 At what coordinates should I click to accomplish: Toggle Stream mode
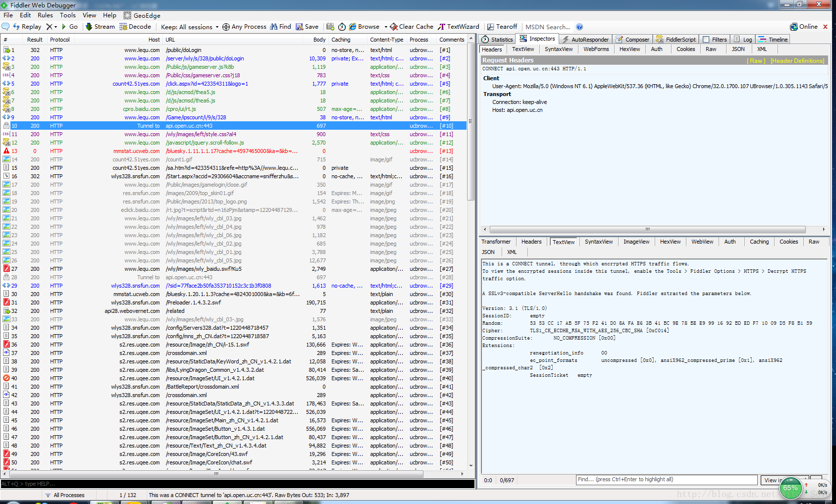pyautogui.click(x=100, y=27)
